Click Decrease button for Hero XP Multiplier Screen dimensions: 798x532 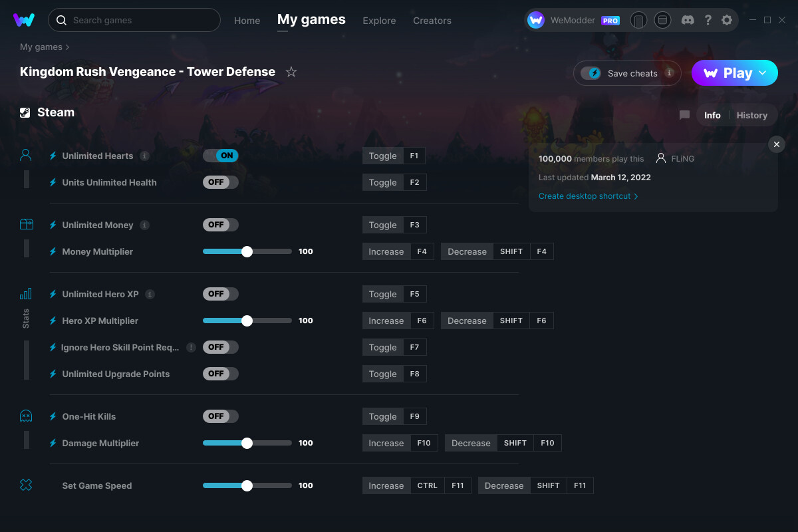point(467,321)
